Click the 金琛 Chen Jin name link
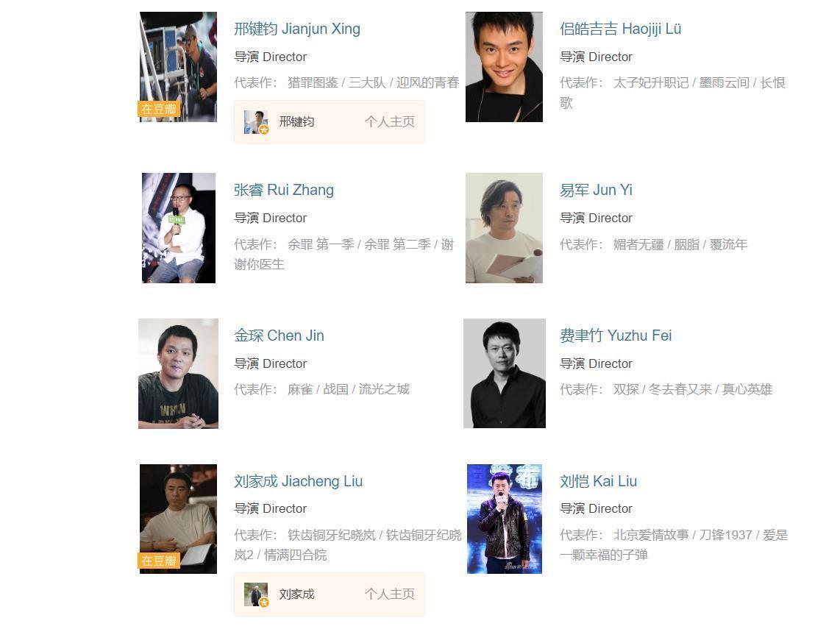 [x=279, y=335]
